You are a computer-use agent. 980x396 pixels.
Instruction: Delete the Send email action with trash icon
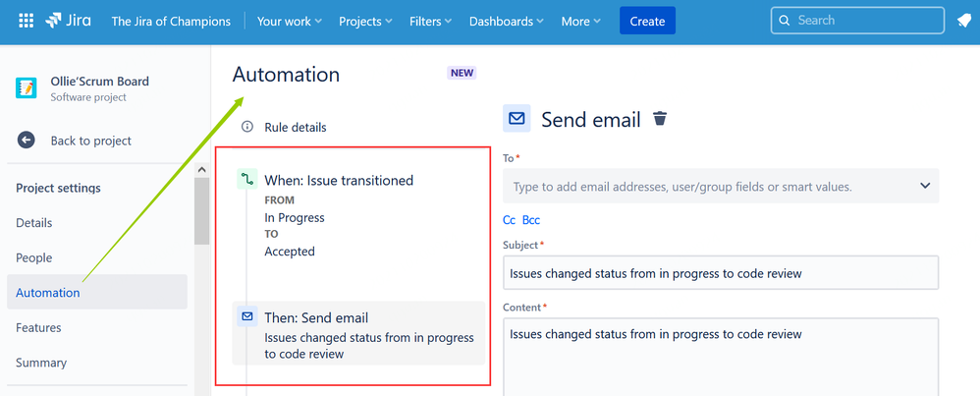(x=660, y=118)
